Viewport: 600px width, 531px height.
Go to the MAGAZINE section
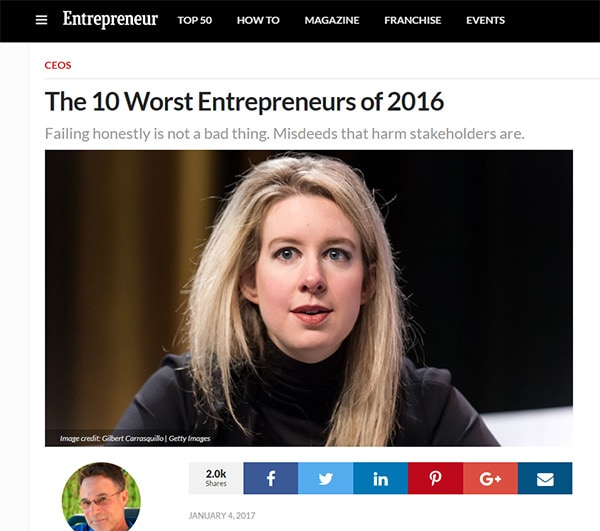click(x=332, y=20)
